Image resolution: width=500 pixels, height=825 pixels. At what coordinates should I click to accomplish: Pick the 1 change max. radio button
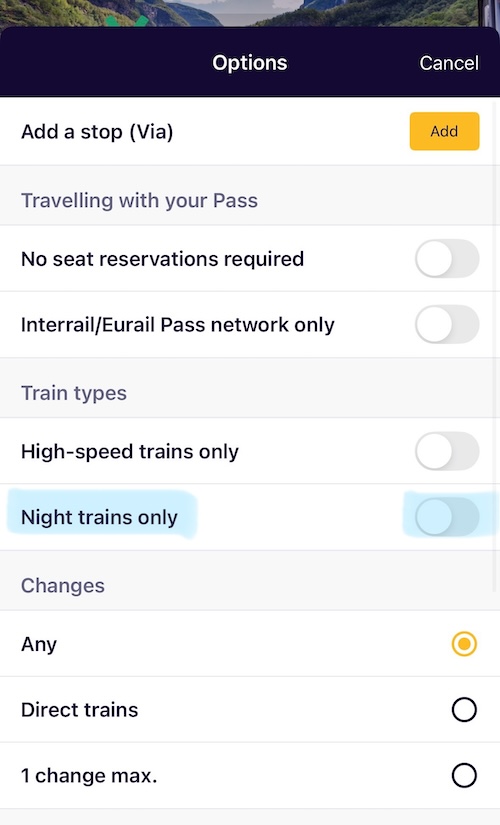[464, 776]
